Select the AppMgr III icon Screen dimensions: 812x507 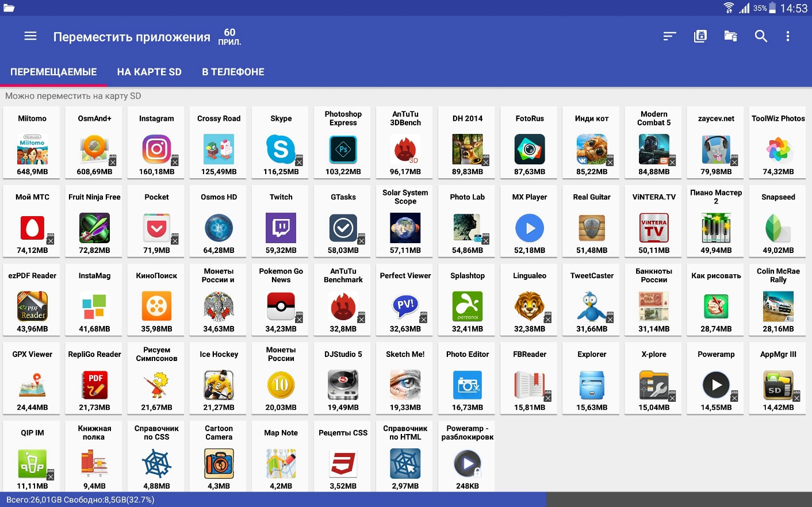778,385
